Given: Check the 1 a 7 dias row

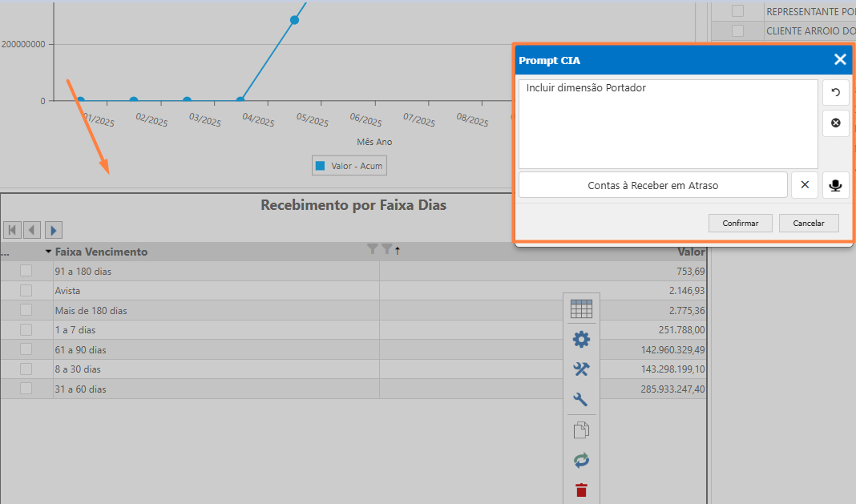Looking at the screenshot, I should [x=26, y=329].
